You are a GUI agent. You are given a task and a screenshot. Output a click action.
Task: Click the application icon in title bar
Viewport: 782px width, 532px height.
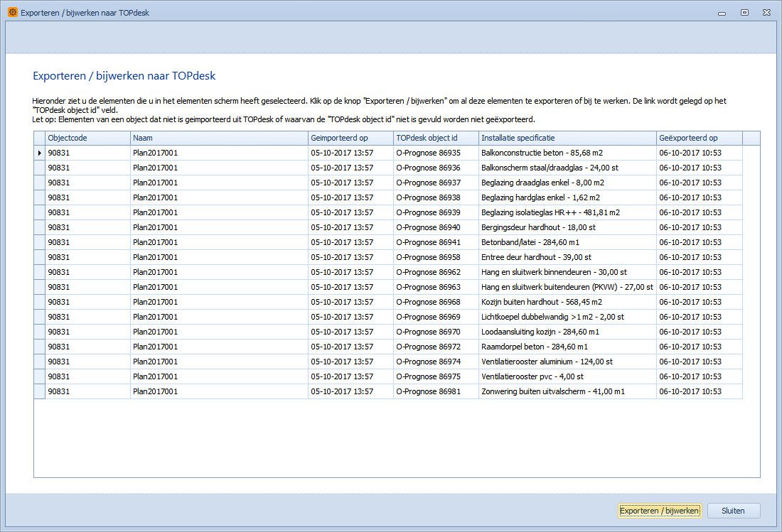click(12, 12)
